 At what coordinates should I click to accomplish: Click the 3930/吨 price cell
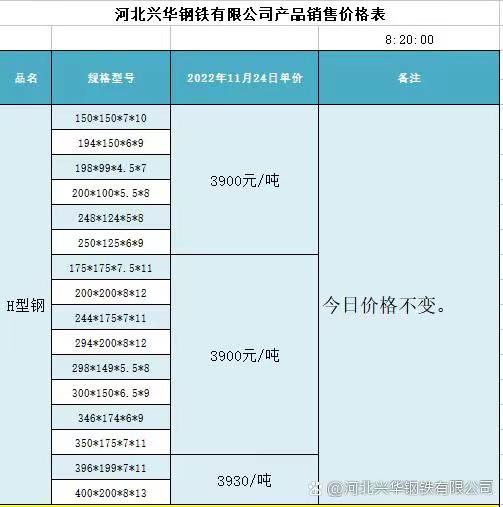coord(244,480)
